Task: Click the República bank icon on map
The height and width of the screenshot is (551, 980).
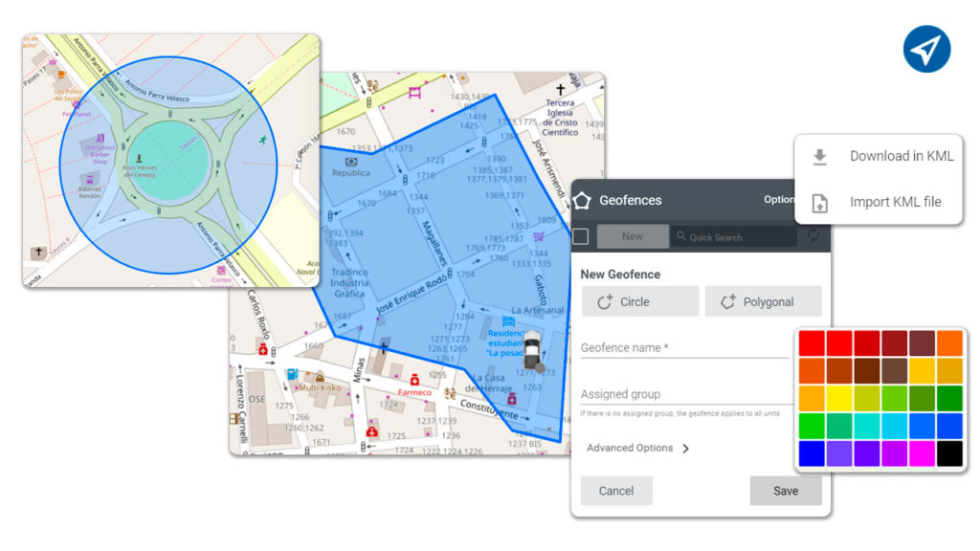Action: tap(351, 162)
